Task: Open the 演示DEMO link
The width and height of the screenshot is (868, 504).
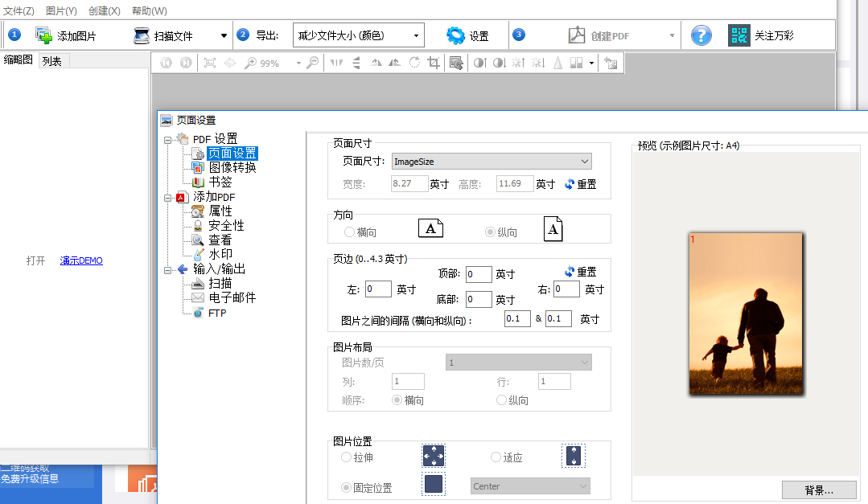Action: coord(80,260)
